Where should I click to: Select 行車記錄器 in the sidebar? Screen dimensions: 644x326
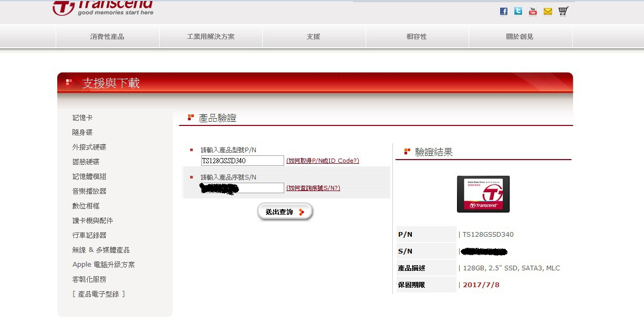[x=89, y=235]
